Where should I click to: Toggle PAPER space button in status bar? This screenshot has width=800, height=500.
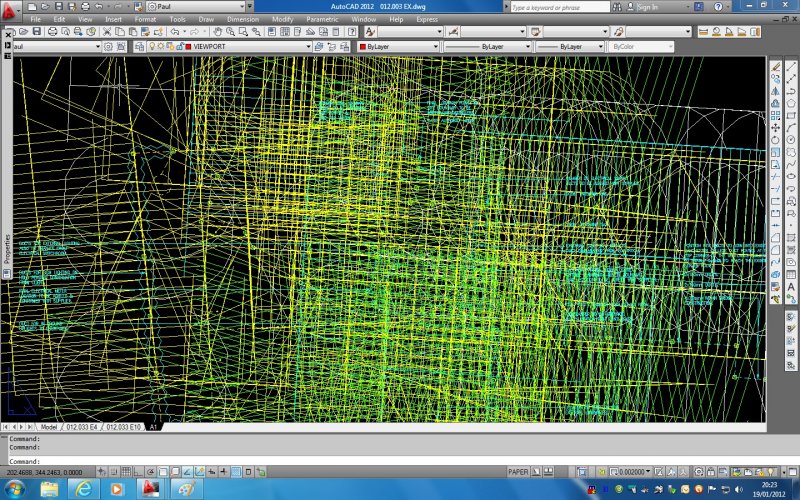click(518, 471)
